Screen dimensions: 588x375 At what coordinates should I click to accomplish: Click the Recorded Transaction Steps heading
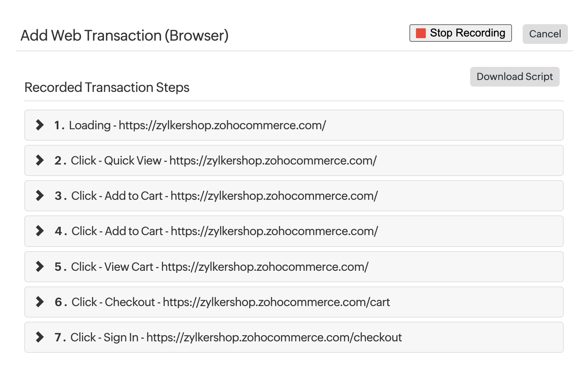click(x=107, y=87)
